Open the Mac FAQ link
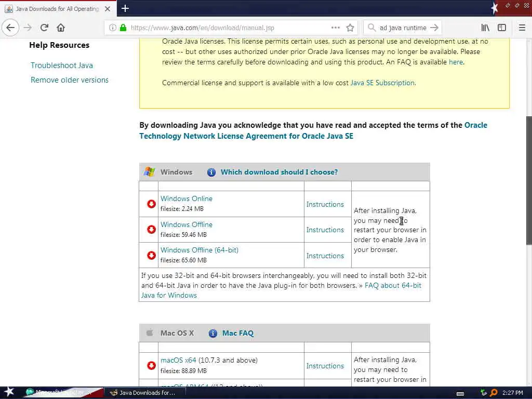Viewport: 532px width, 399px height. pos(238,333)
